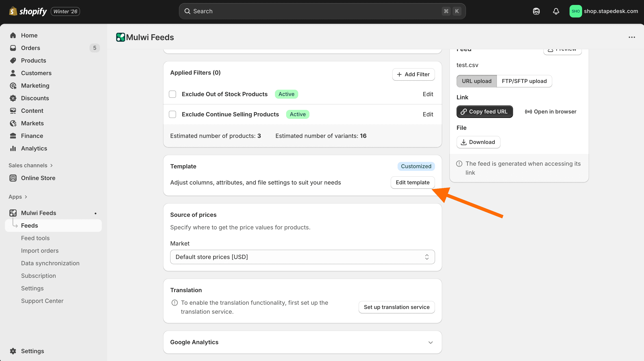Click the Open in browser link
This screenshot has width=644, height=361.
[x=550, y=111]
